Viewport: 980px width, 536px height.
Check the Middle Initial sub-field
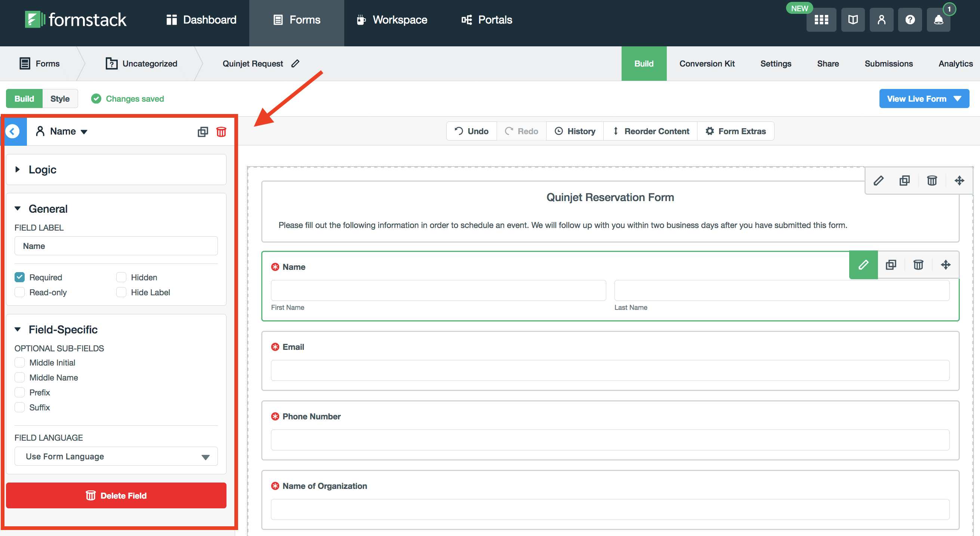click(x=20, y=363)
